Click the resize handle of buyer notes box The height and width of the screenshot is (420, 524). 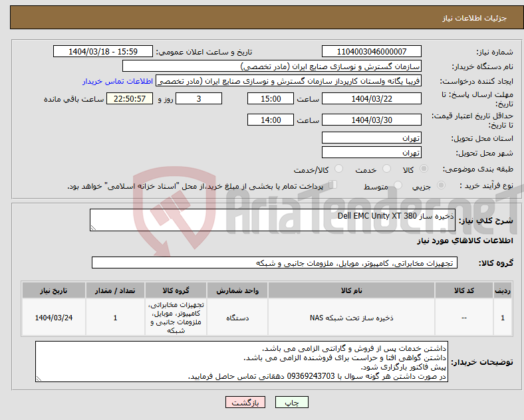pos(39,379)
